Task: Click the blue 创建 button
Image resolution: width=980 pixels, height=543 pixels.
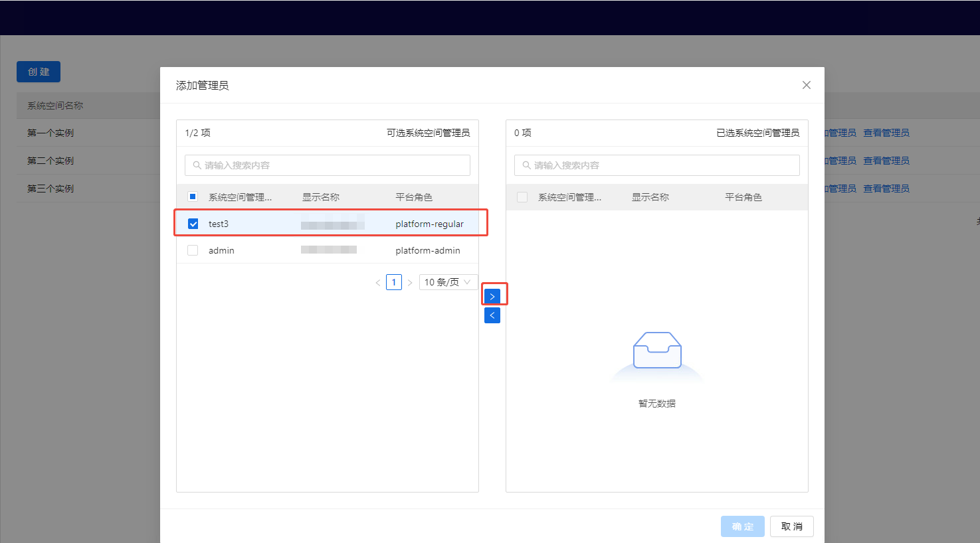Action: pos(38,71)
